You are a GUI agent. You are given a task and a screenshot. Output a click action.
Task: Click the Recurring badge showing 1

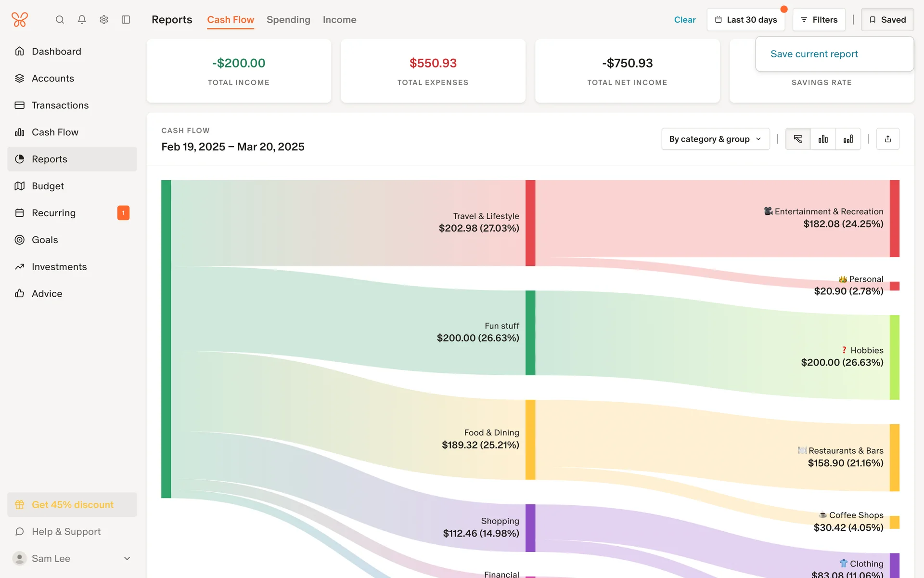pos(123,213)
